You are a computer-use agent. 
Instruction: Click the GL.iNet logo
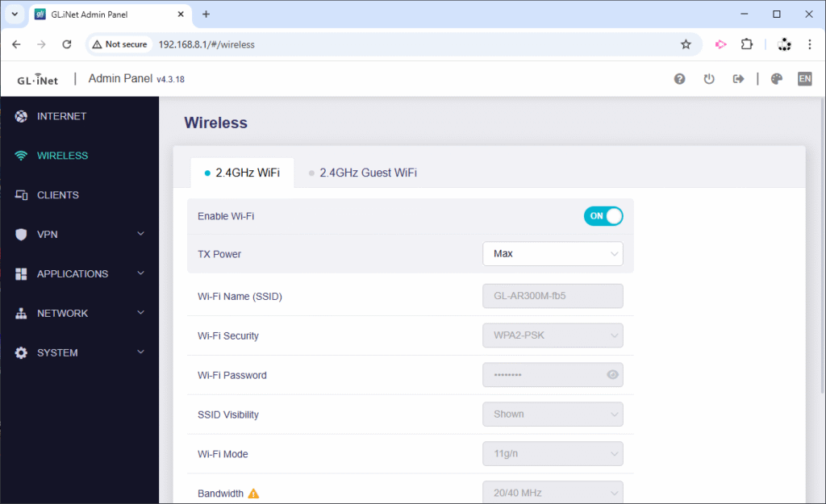(x=38, y=80)
